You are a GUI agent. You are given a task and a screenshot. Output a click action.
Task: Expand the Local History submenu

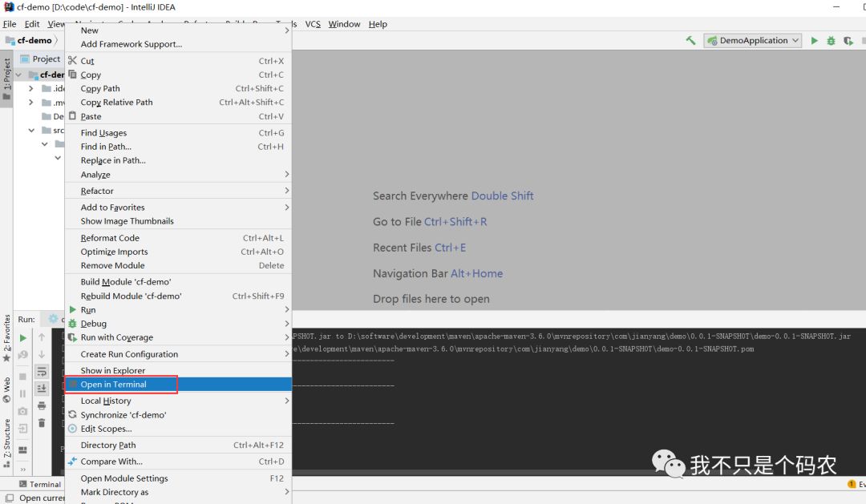coord(178,401)
